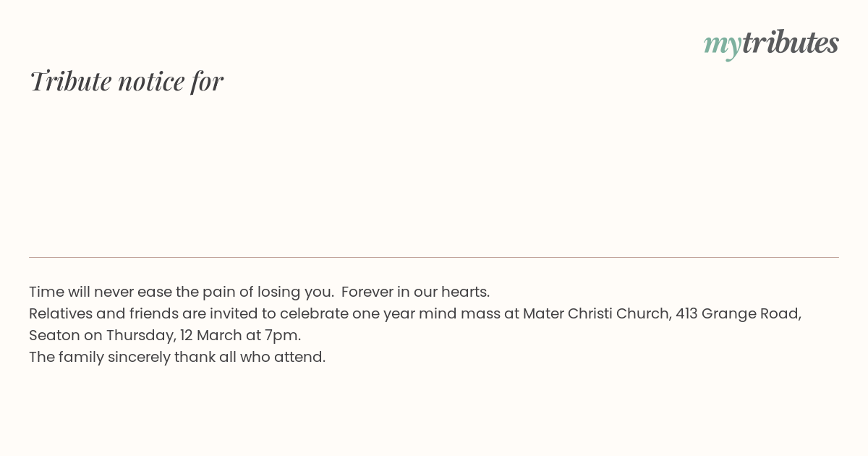Click the dark "tributes" word in logo
The image size is (868, 456).
coord(791,42)
